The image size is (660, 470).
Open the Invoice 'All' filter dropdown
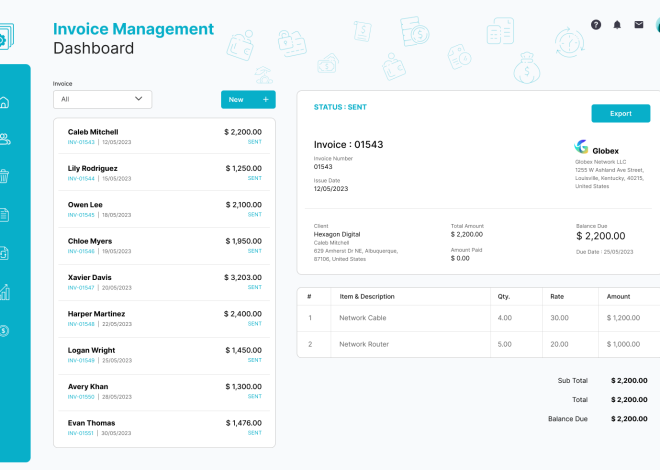(102, 99)
